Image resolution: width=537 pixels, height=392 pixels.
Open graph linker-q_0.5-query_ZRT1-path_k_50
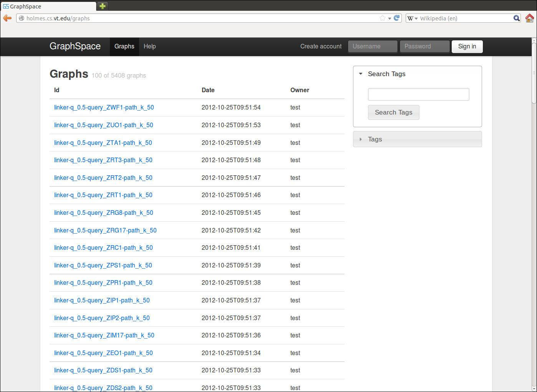click(103, 195)
